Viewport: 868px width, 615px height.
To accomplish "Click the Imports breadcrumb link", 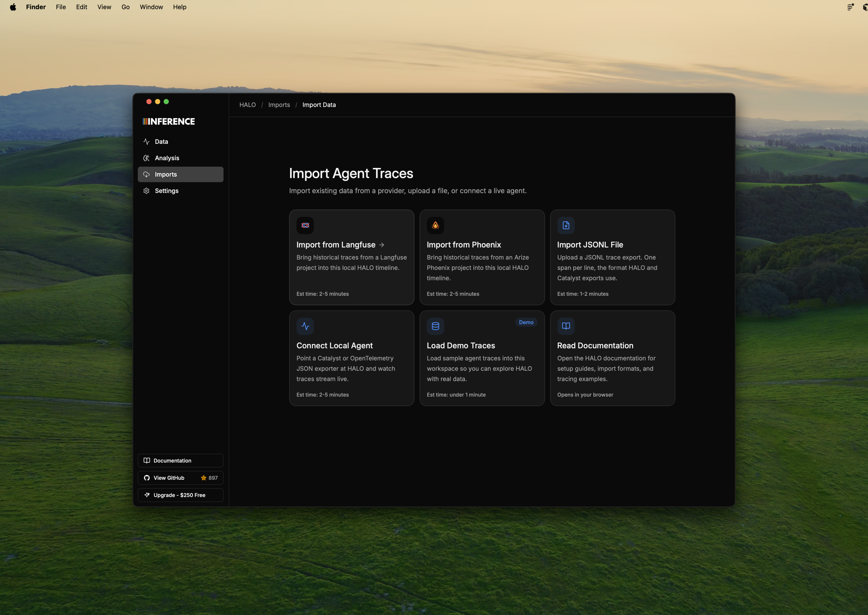I will [x=279, y=105].
